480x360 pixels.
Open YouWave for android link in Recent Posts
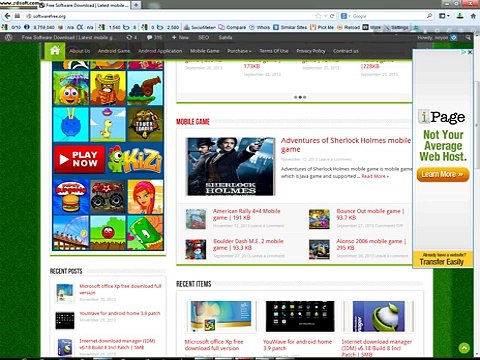tap(120, 313)
